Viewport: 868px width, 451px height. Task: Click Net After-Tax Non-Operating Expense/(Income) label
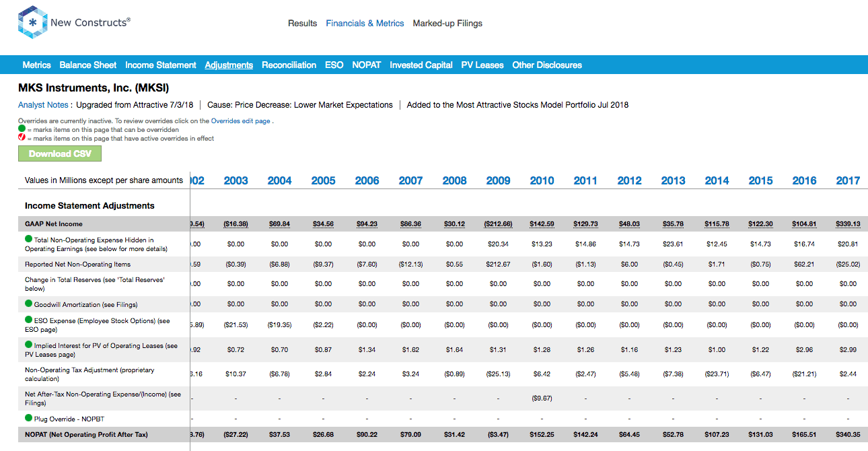click(103, 398)
